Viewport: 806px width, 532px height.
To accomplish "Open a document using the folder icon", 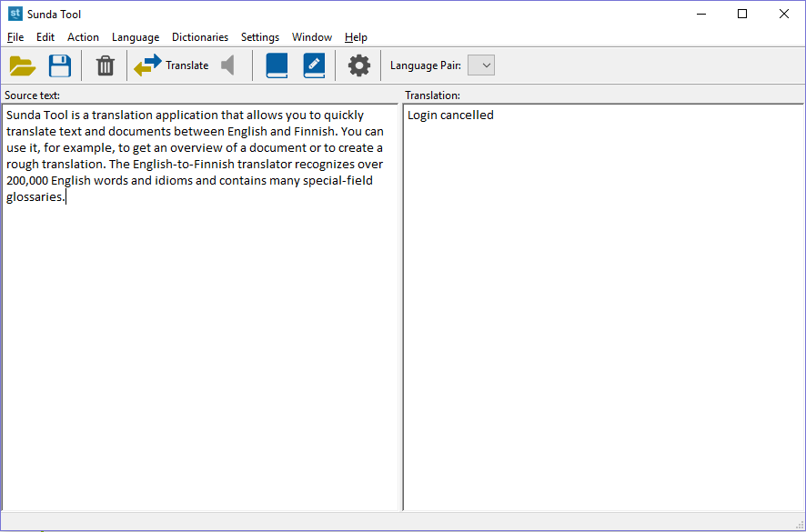I will click(x=22, y=65).
